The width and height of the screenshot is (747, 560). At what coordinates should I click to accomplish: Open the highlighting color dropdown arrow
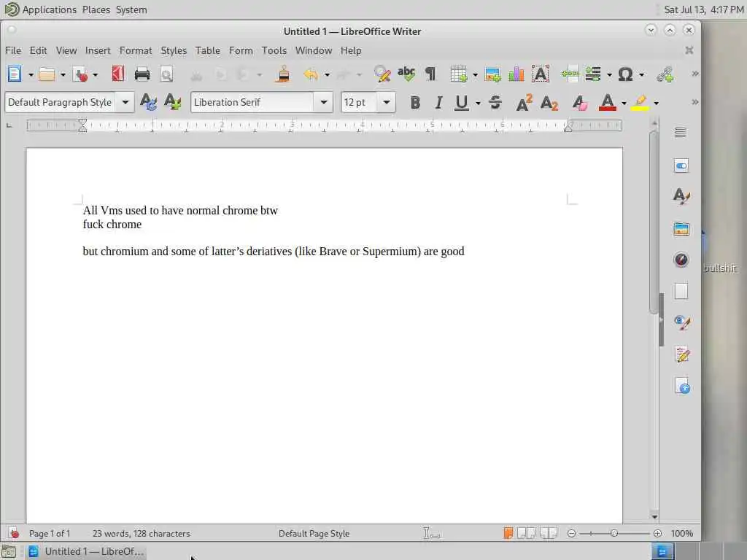[656, 103]
